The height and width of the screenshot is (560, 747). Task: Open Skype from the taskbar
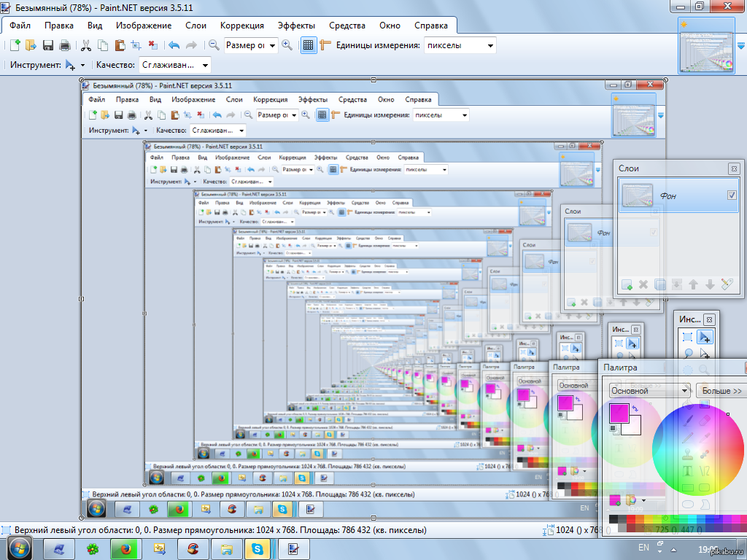point(258,550)
